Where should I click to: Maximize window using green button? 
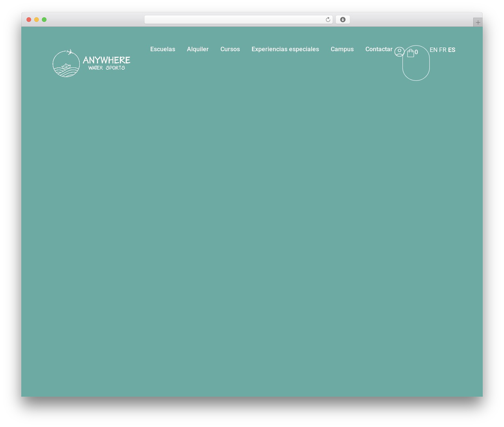pyautogui.click(x=44, y=20)
